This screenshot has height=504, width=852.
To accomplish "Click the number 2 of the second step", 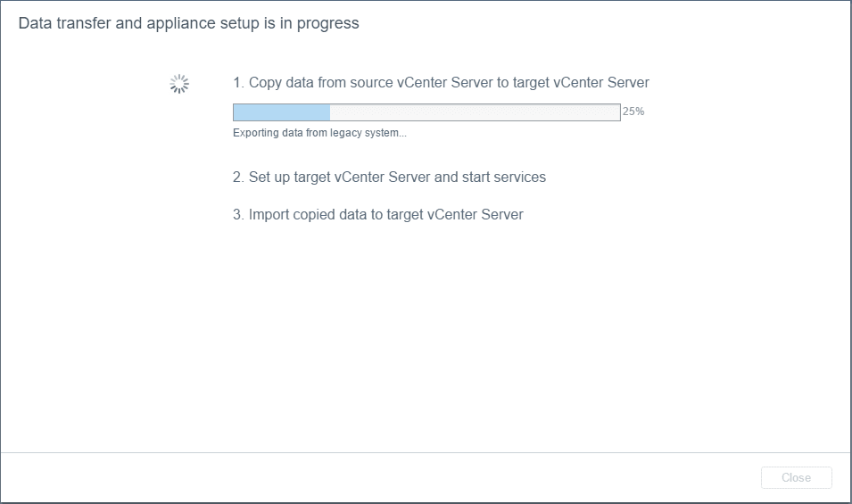I will point(238,178).
